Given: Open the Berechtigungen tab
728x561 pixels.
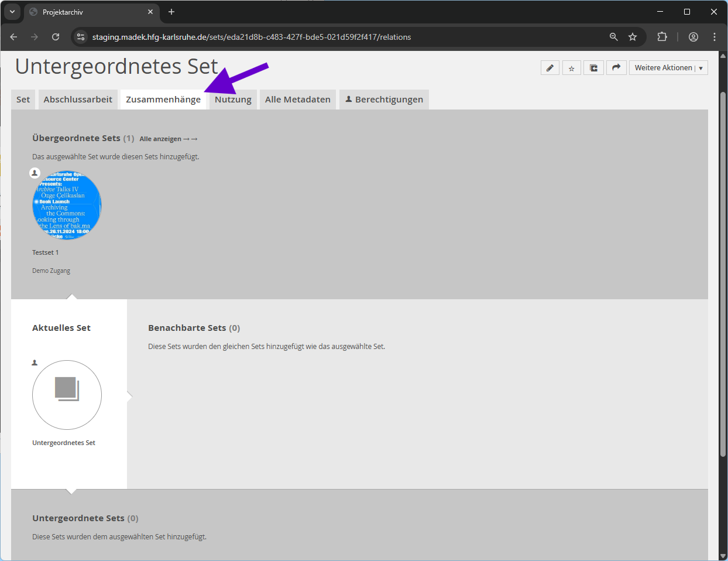Looking at the screenshot, I should click(x=384, y=100).
